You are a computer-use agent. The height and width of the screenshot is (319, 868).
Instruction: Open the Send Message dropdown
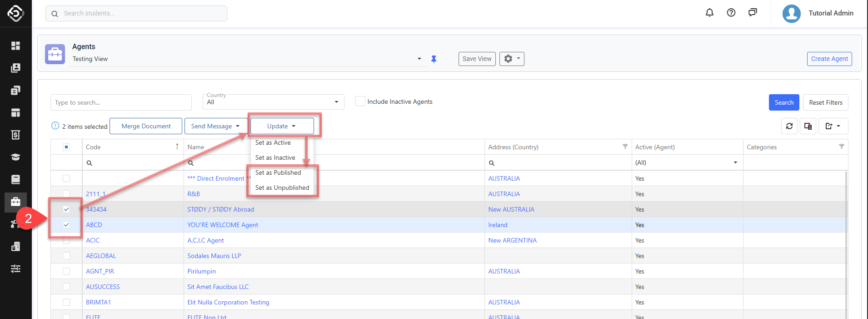coord(215,126)
